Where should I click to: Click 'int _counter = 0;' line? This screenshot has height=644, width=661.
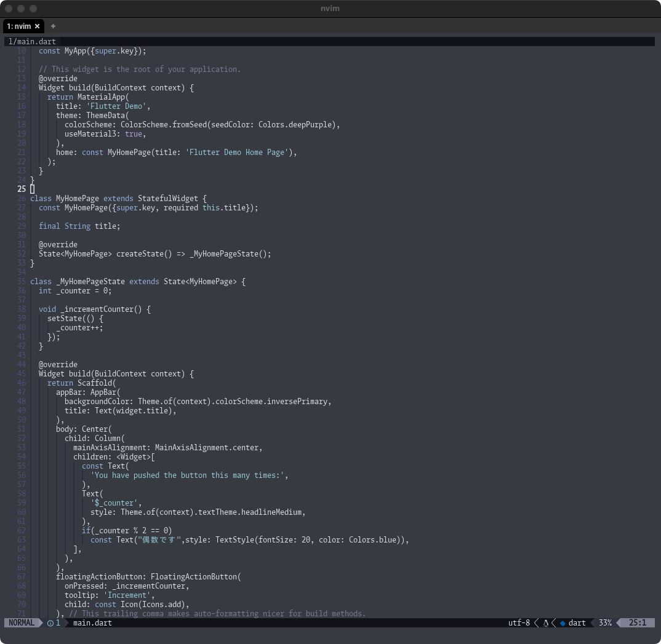click(x=75, y=290)
